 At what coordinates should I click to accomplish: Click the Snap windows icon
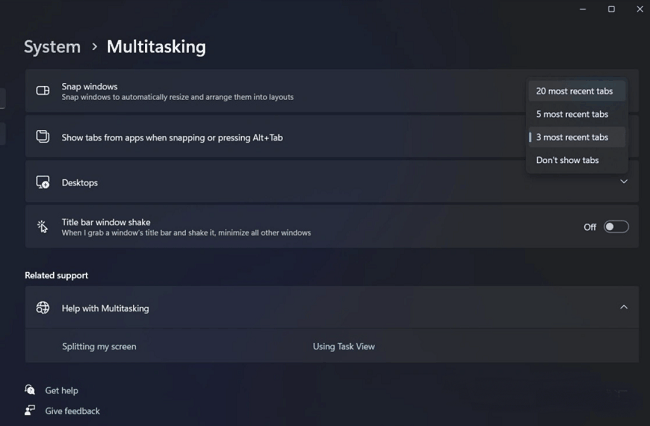pos(43,91)
